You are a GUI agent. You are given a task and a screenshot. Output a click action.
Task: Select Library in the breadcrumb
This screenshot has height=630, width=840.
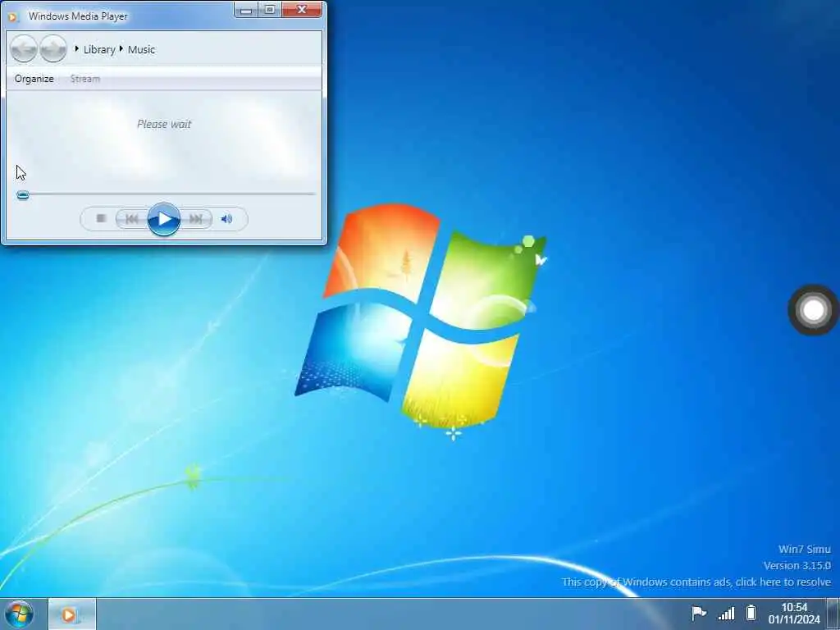point(99,49)
